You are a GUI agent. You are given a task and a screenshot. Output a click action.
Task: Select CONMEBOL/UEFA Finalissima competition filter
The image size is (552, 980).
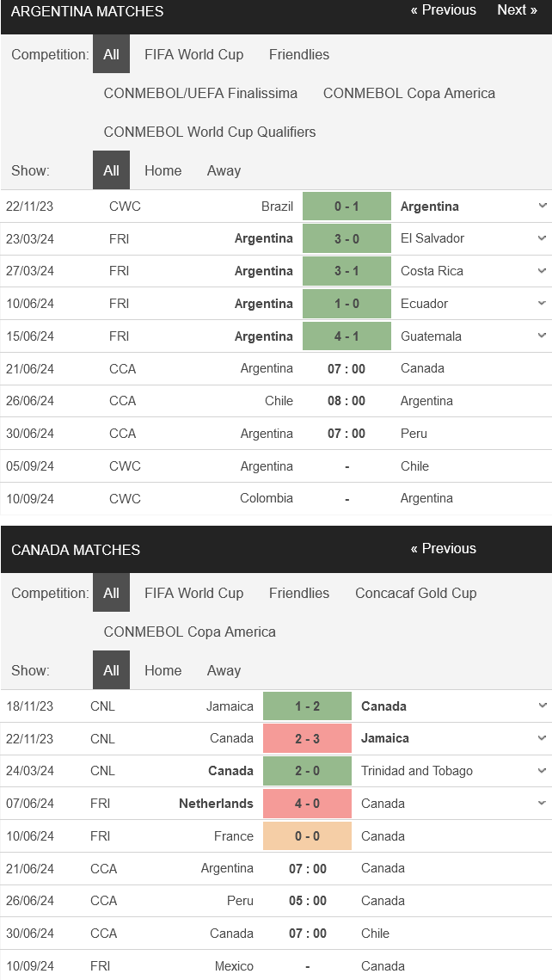[200, 93]
